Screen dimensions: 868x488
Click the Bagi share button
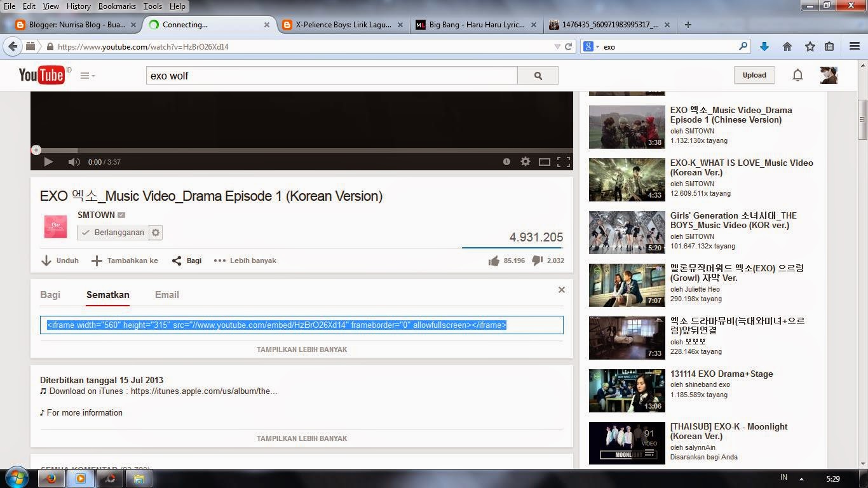click(x=187, y=261)
